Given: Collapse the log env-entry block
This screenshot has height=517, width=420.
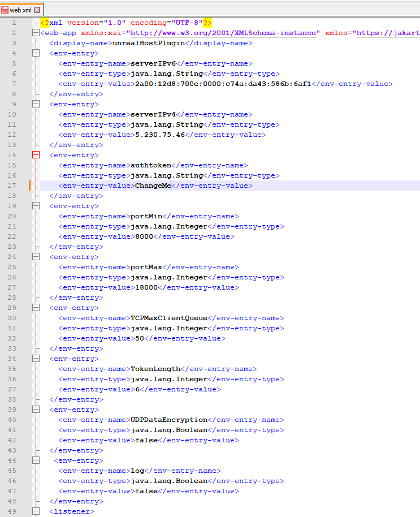Looking at the screenshot, I should (x=36, y=460).
